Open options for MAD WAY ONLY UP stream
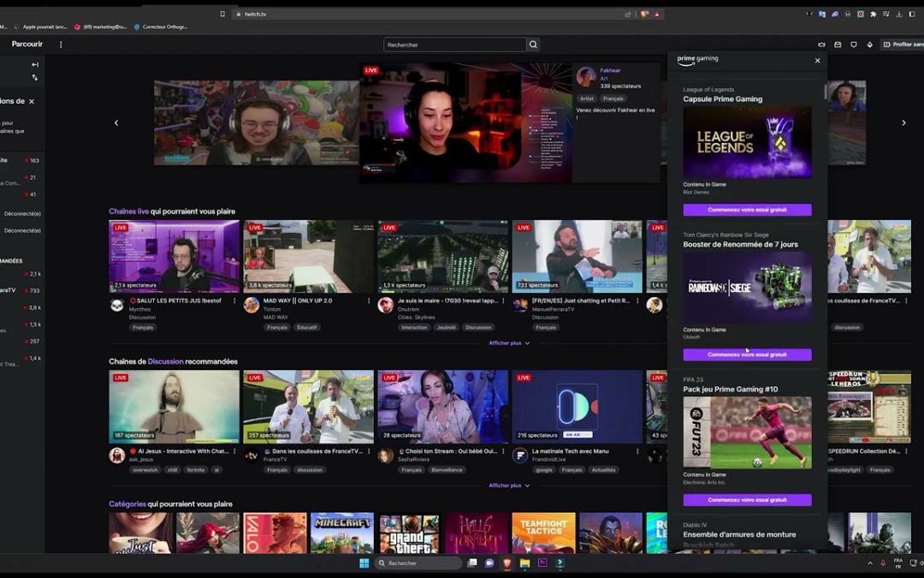 pyautogui.click(x=369, y=301)
